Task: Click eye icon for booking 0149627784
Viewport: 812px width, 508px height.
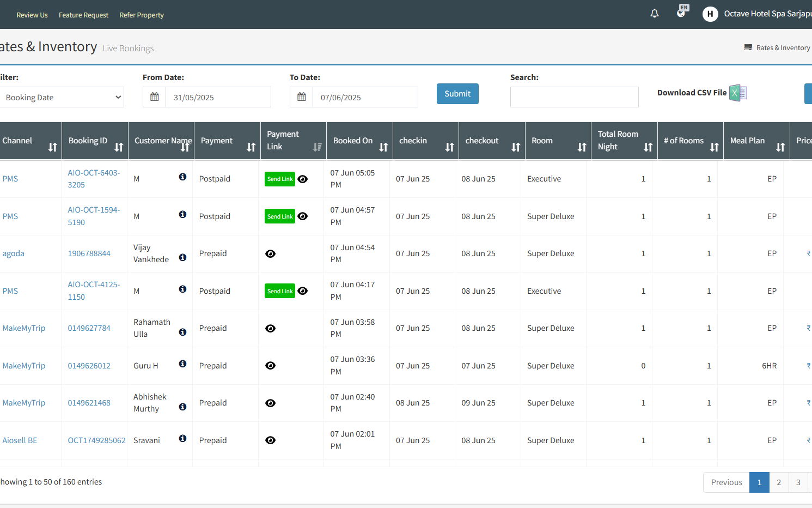Action: 270,329
